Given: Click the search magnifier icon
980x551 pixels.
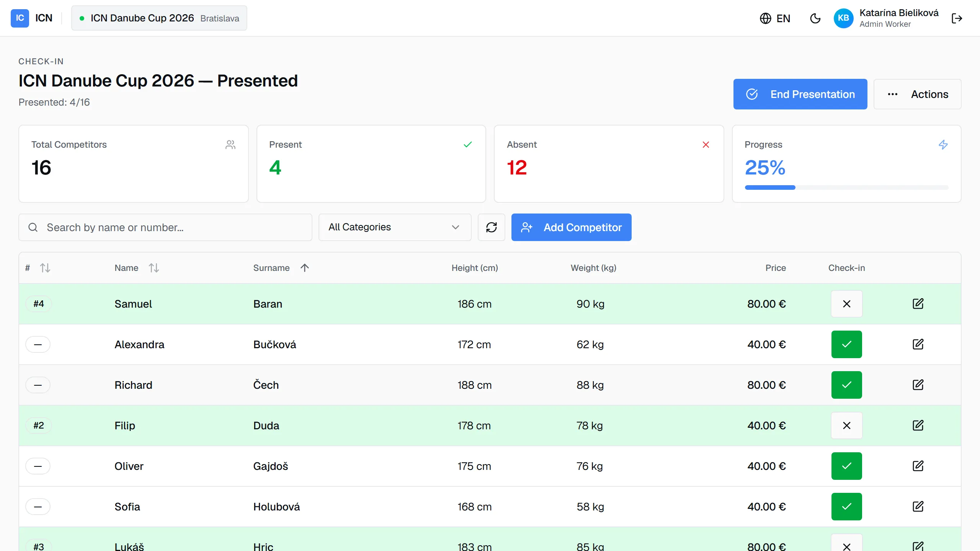Looking at the screenshot, I should pos(33,227).
